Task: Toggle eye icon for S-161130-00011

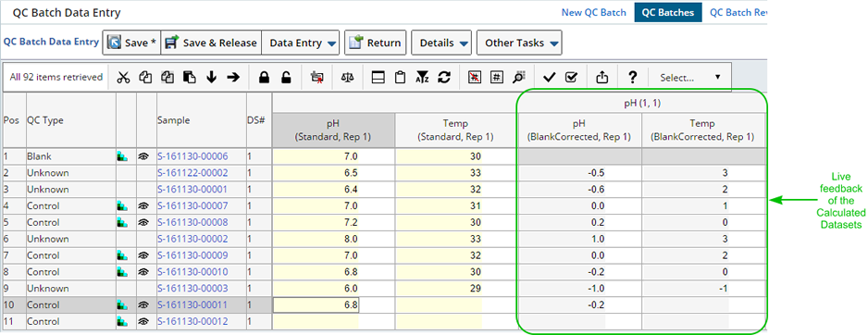Action: coord(143,304)
